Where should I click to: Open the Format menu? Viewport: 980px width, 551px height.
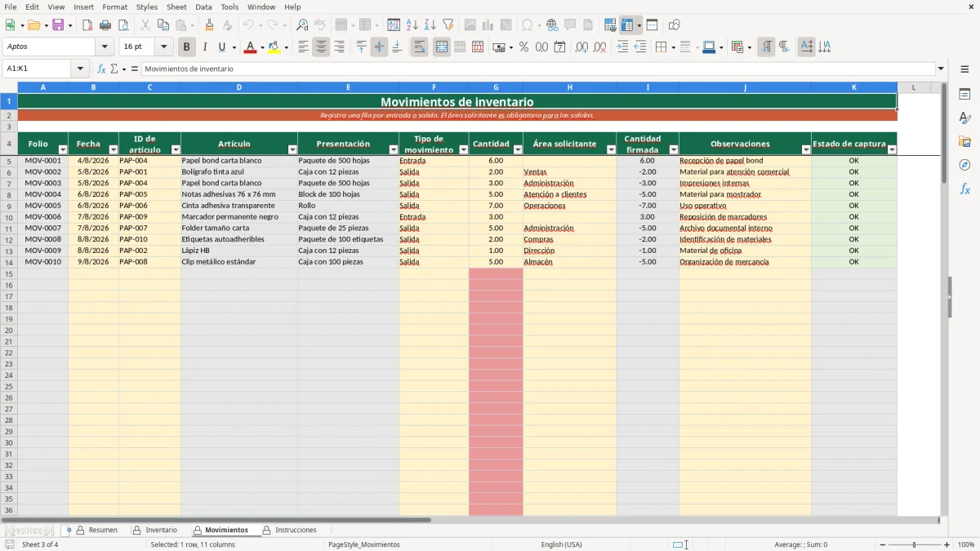tap(114, 7)
